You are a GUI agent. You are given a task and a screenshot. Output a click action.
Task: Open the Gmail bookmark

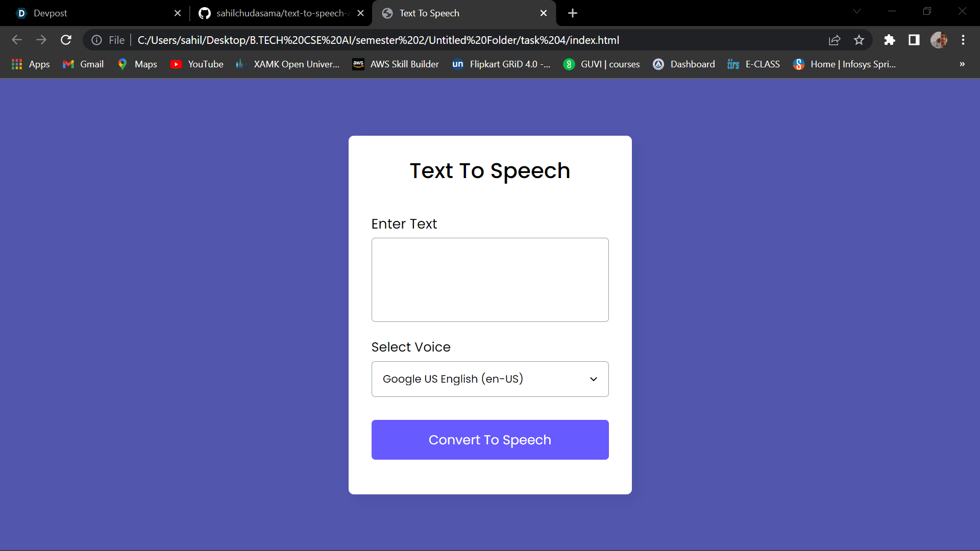(x=82, y=64)
